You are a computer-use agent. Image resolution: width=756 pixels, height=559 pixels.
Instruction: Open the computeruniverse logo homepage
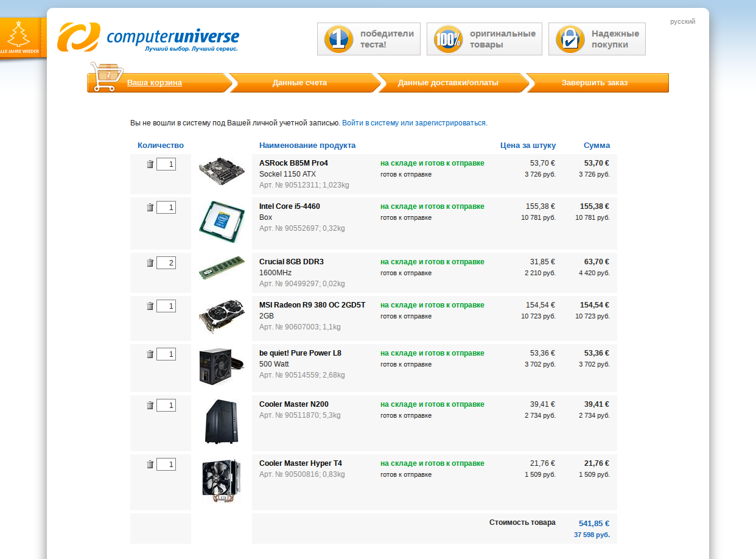tap(149, 37)
